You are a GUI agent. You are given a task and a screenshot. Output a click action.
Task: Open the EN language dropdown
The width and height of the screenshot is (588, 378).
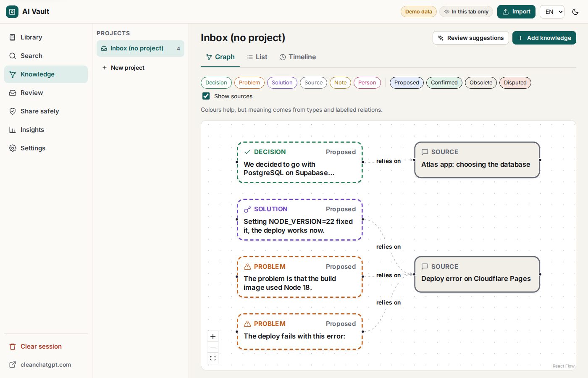point(552,12)
